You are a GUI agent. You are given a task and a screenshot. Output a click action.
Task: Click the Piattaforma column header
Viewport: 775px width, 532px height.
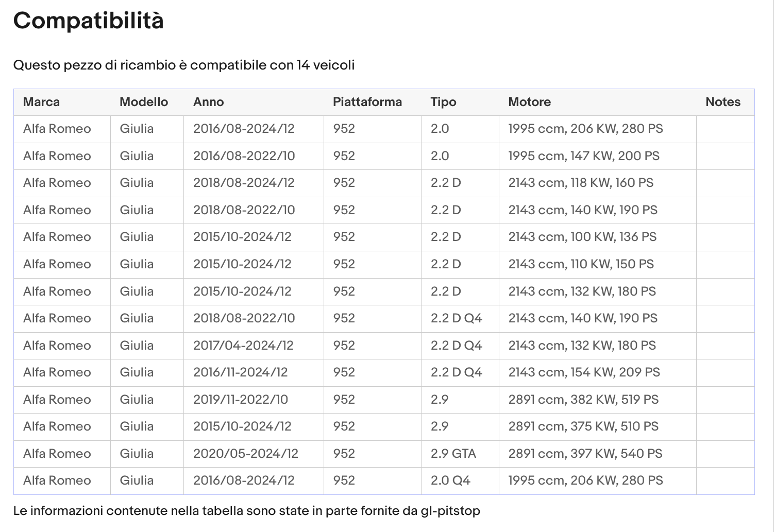pyautogui.click(x=367, y=102)
